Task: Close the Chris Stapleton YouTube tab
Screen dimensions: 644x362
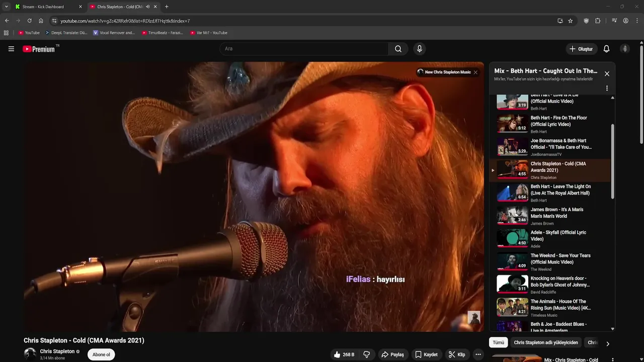Action: [x=155, y=7]
